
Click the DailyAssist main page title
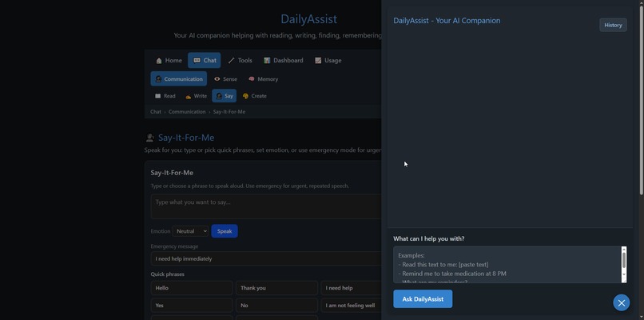pyautogui.click(x=309, y=19)
